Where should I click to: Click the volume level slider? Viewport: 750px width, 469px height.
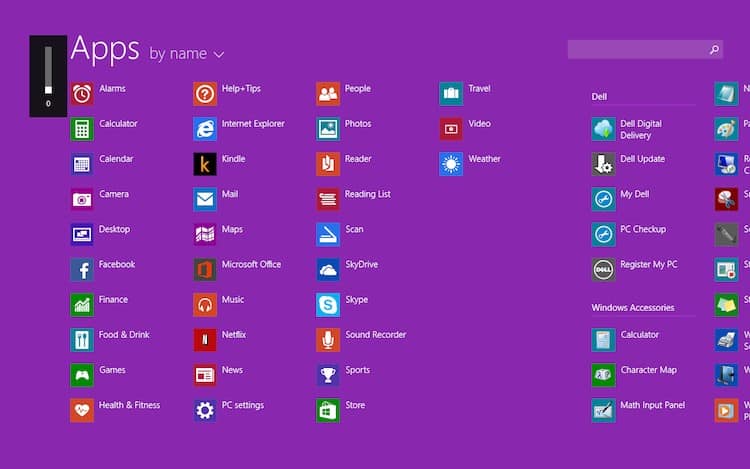(x=48, y=70)
